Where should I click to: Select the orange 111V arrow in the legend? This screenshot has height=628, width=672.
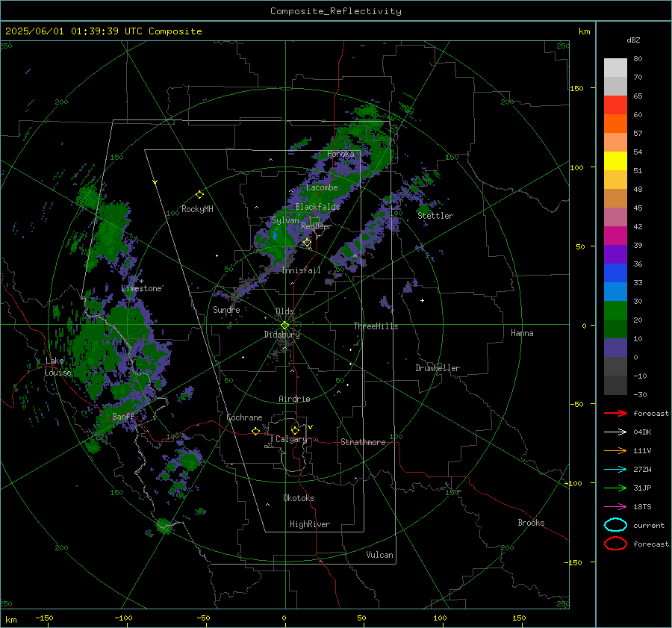tap(615, 450)
